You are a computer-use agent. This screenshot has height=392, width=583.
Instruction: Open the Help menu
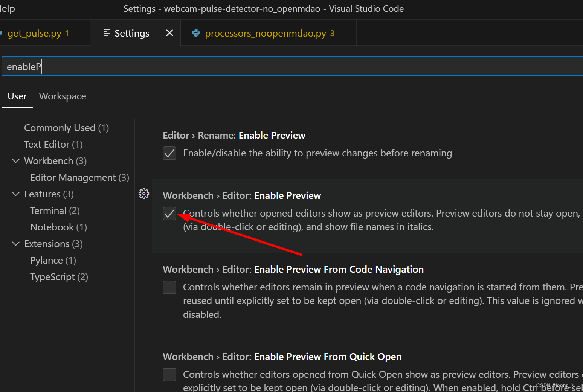point(7,8)
